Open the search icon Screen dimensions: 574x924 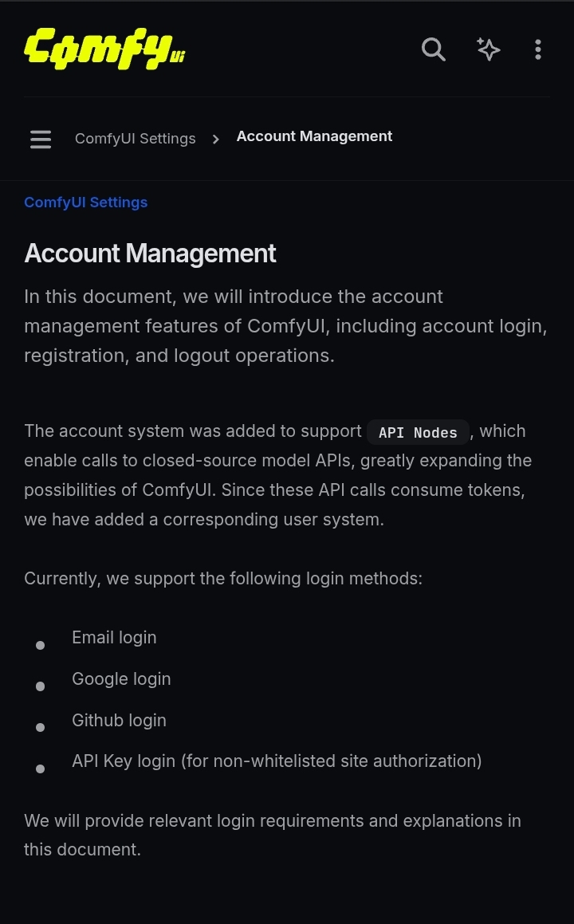tap(433, 49)
